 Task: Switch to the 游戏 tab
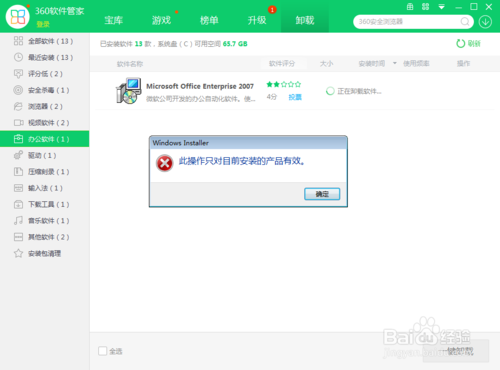pos(161,20)
